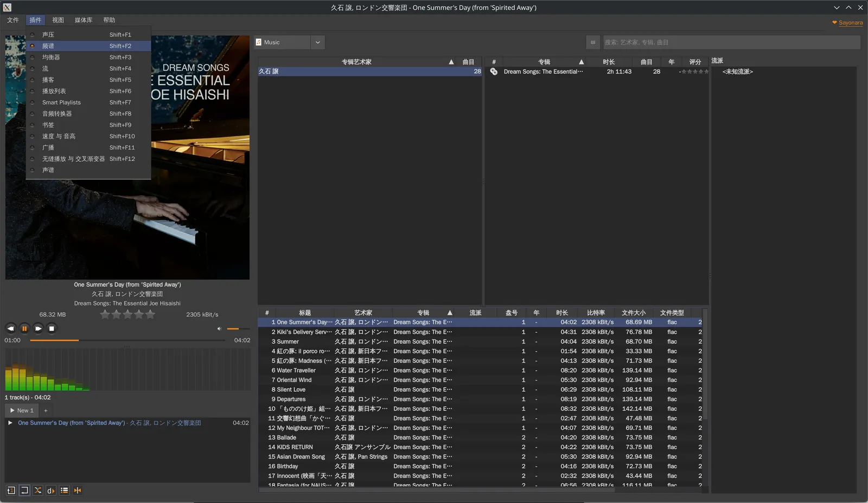Click the app icon in the title bar
This screenshot has width=868, height=503.
[x=7, y=8]
